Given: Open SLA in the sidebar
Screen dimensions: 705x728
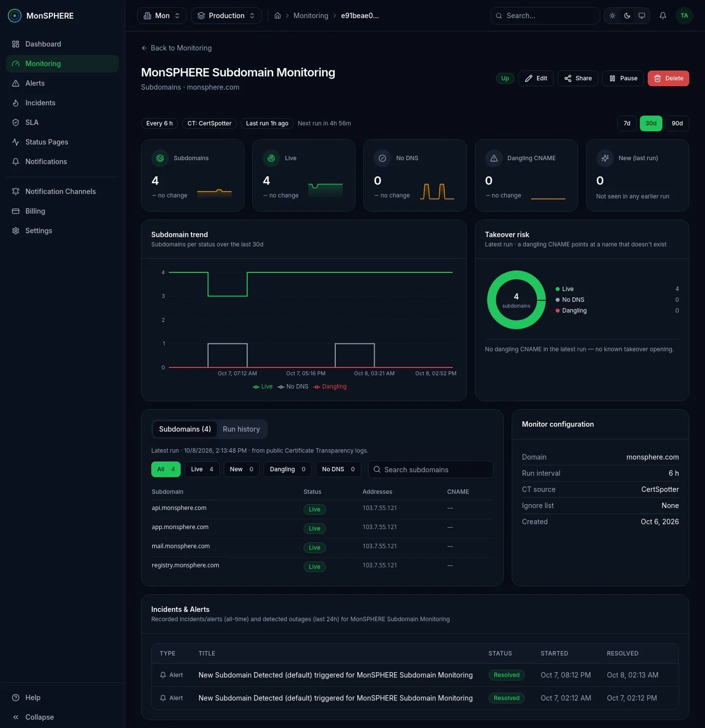Looking at the screenshot, I should tap(62, 122).
